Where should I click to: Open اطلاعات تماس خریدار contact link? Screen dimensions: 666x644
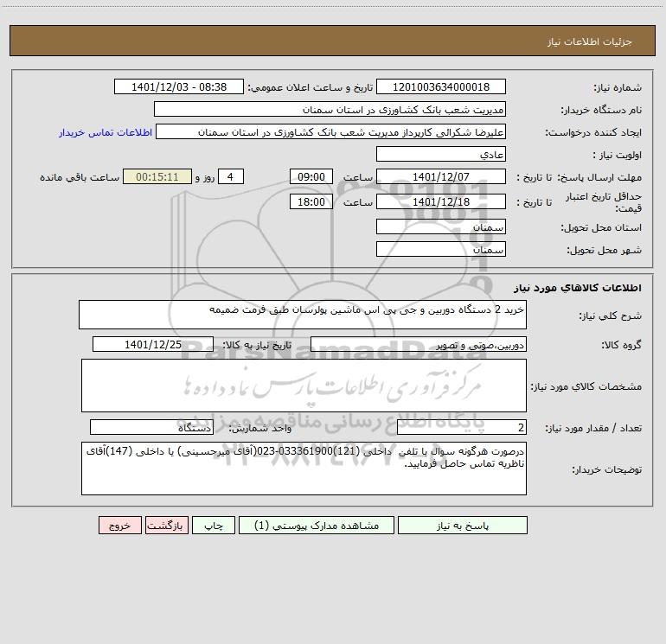(106, 132)
